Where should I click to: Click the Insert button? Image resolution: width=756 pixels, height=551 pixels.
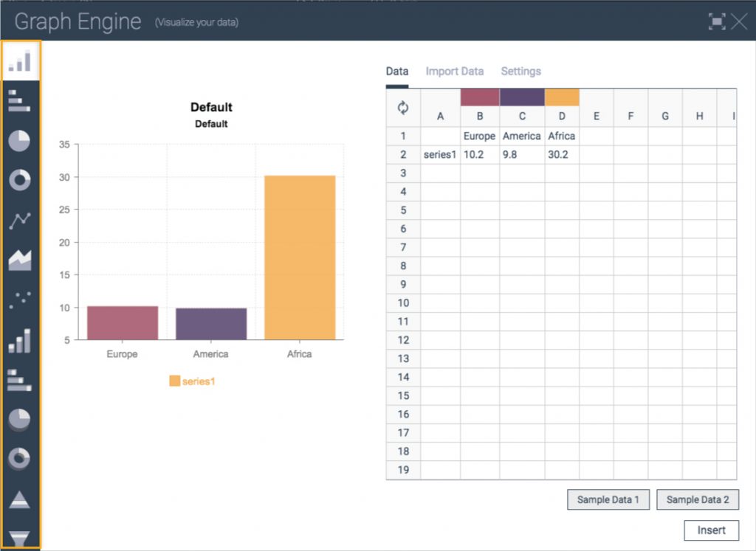coord(711,530)
